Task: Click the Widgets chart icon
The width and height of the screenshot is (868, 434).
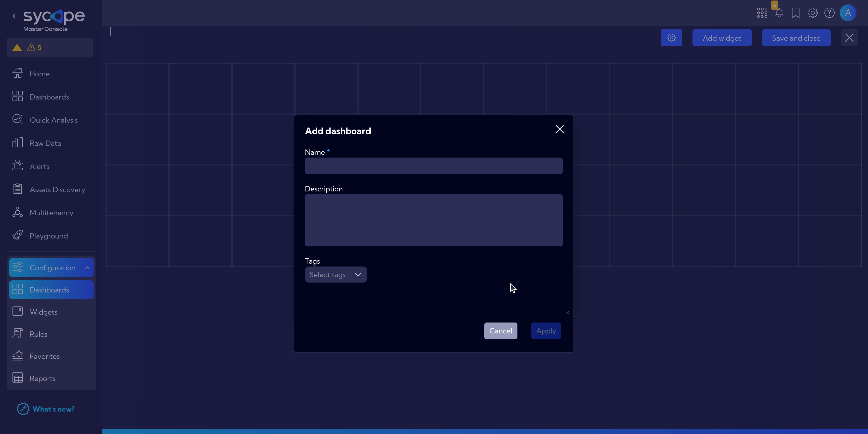Action: coord(18,312)
